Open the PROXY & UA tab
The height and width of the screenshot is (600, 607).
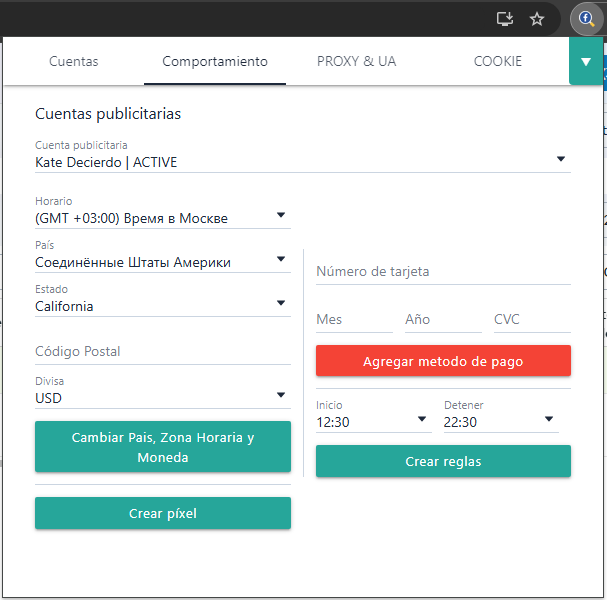(356, 61)
